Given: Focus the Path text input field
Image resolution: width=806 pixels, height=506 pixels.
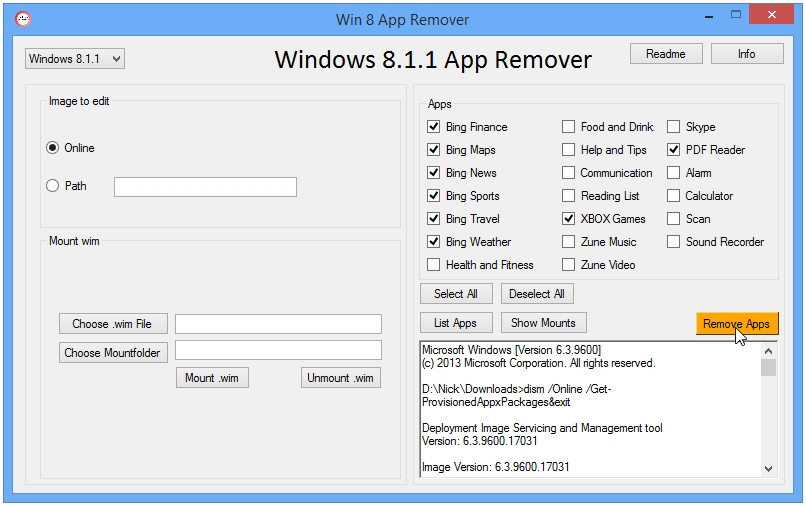Looking at the screenshot, I should click(205, 187).
